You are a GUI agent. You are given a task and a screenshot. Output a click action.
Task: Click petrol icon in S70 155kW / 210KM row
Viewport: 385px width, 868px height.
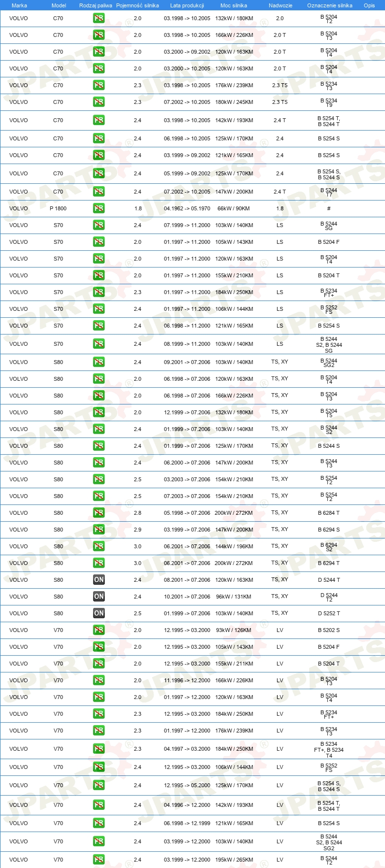click(x=99, y=275)
